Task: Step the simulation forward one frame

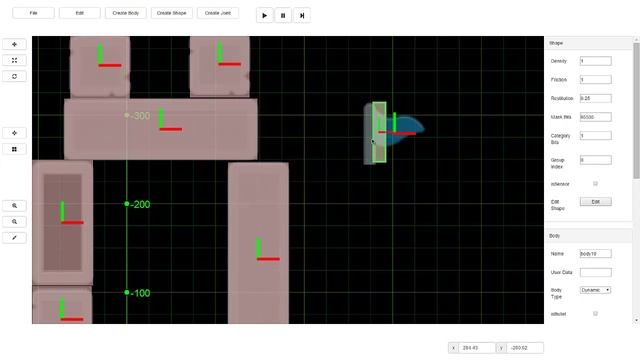Action: [302, 16]
